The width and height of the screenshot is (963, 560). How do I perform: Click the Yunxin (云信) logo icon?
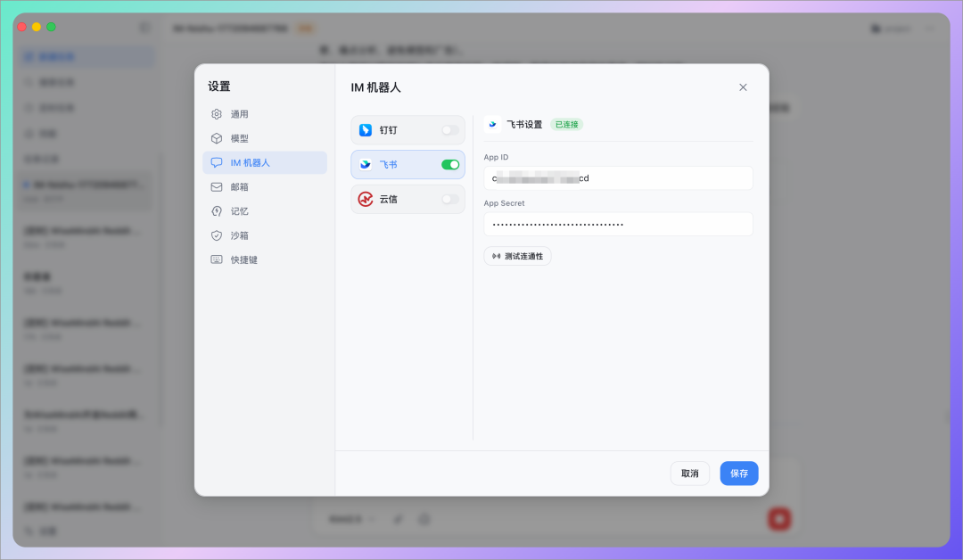(366, 199)
